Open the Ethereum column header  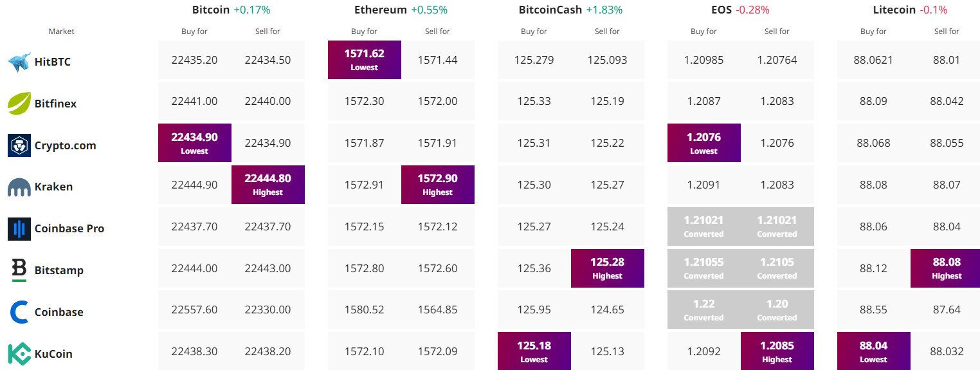click(380, 10)
